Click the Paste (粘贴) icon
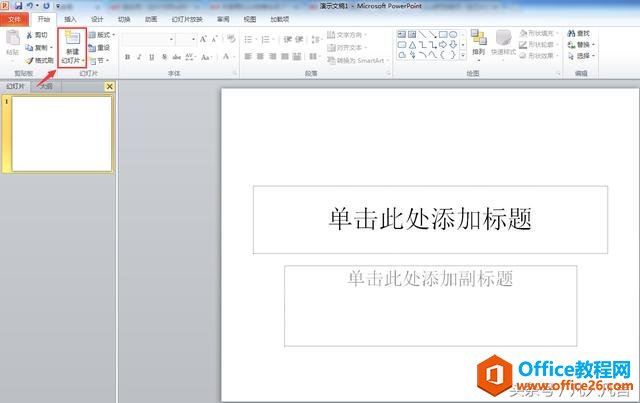This screenshot has width=640, height=403. coord(12,40)
